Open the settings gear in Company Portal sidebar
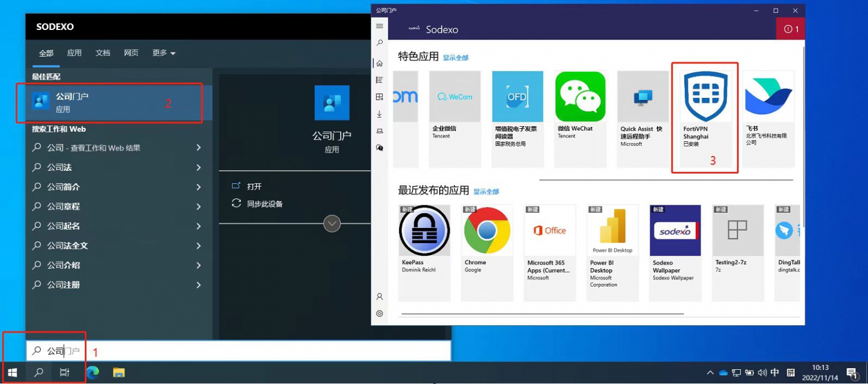868x384 pixels. [379, 313]
